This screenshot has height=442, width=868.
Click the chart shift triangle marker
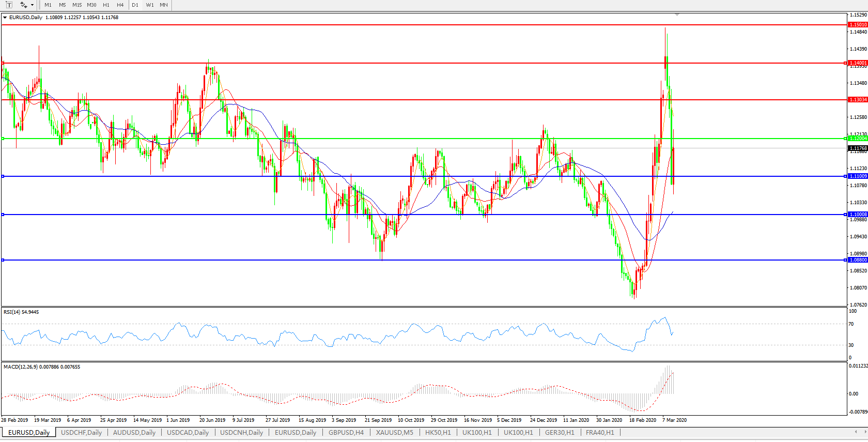pyautogui.click(x=677, y=15)
